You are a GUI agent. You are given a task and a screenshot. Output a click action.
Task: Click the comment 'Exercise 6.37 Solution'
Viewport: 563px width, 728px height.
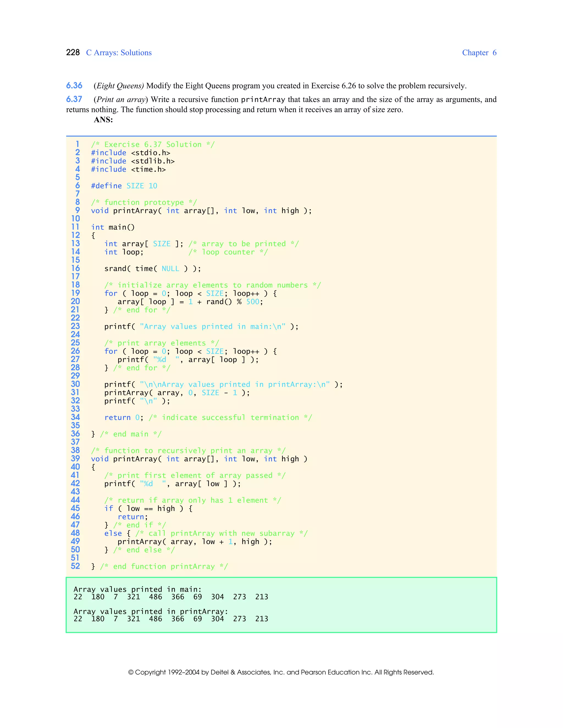click(153, 144)
